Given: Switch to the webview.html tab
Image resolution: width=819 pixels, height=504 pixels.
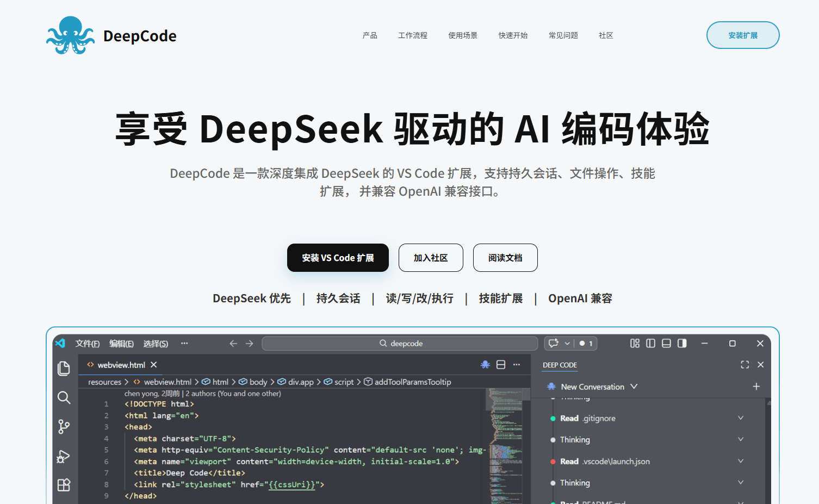Looking at the screenshot, I should [121, 364].
